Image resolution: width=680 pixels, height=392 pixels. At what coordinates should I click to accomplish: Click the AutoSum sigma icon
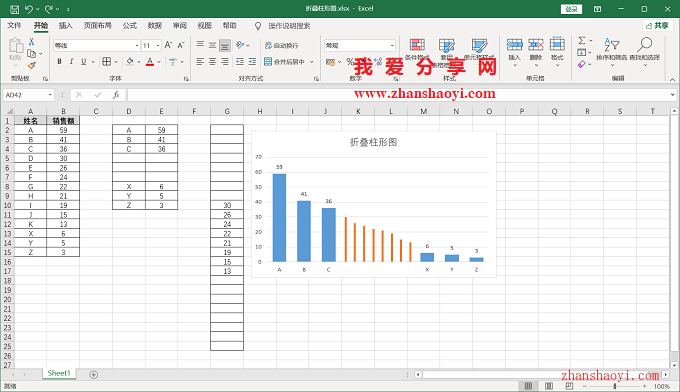pos(582,40)
